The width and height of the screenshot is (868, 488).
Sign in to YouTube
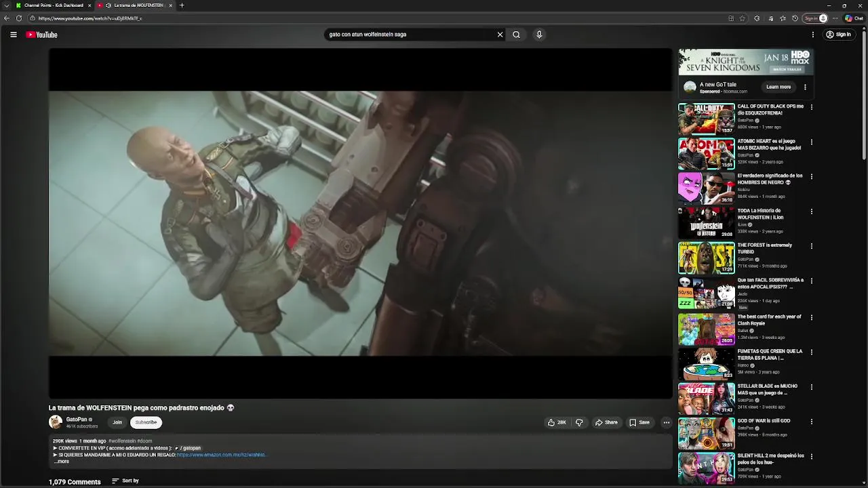(x=839, y=35)
